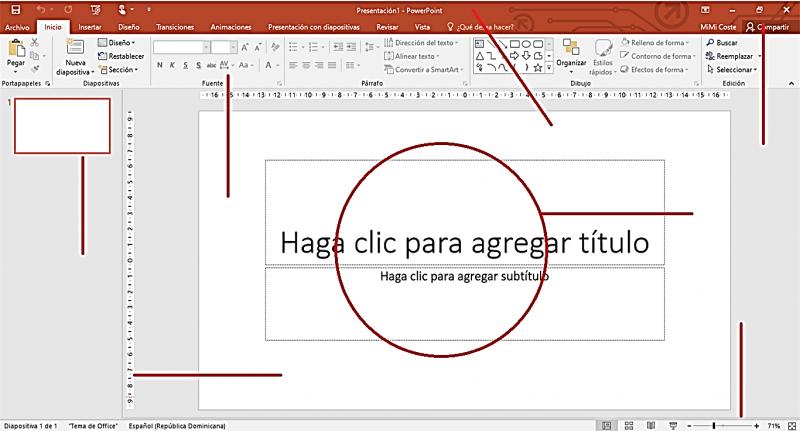The height and width of the screenshot is (431, 800).
Task: Decrease list indent level
Action: click(x=338, y=47)
